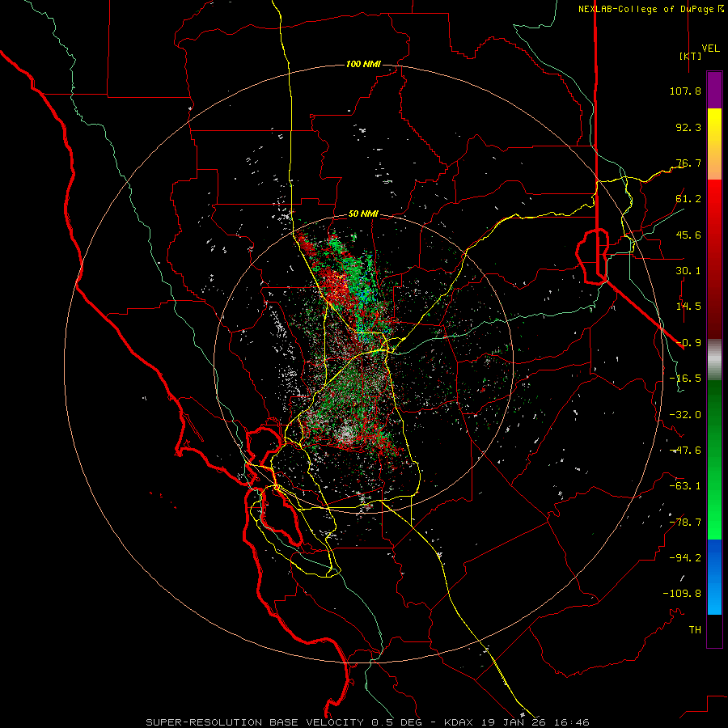Click the 100 NMI range ring label
This screenshot has width=728, height=728.
[x=363, y=64]
